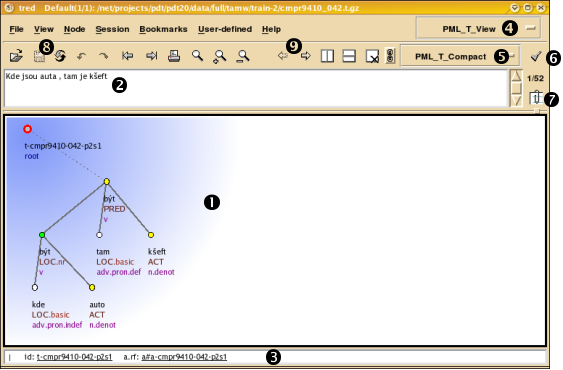Click the a.rf value a#a-cmpr9410-042-p2s1
Image resolution: width=563 pixels, height=370 pixels.
184,357
